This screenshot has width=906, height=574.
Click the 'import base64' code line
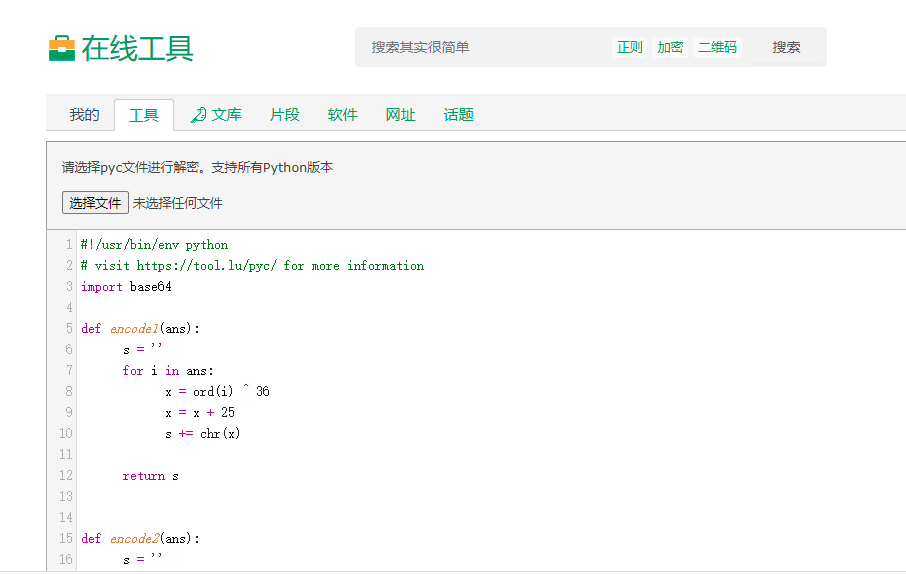pos(127,287)
